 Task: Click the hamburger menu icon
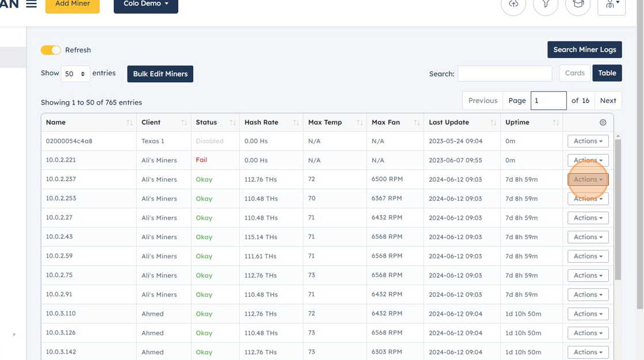tap(30, 3)
